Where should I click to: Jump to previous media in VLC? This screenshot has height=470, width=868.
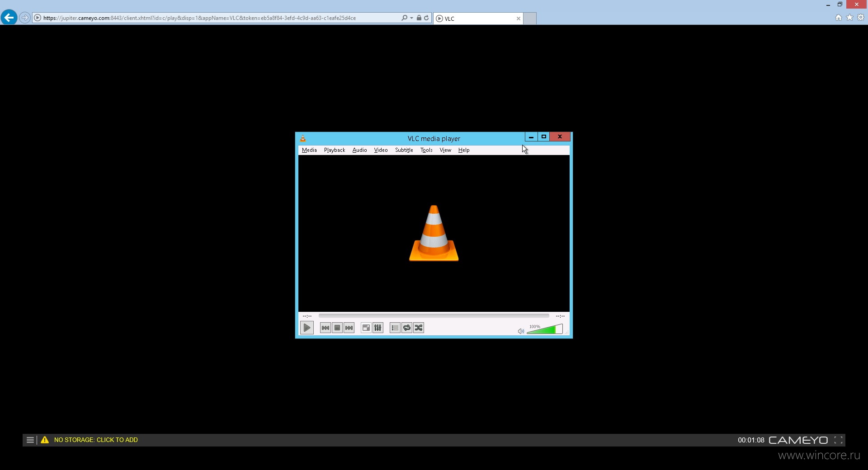[x=325, y=328]
